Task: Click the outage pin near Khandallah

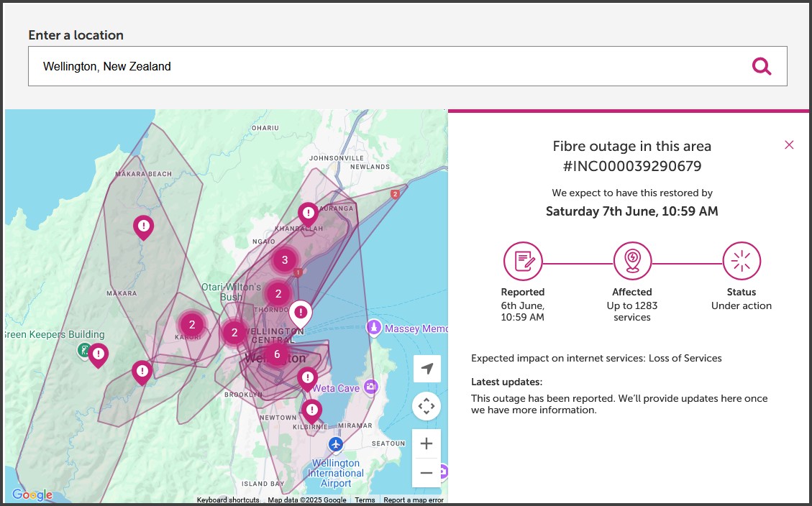Action: pyautogui.click(x=309, y=213)
